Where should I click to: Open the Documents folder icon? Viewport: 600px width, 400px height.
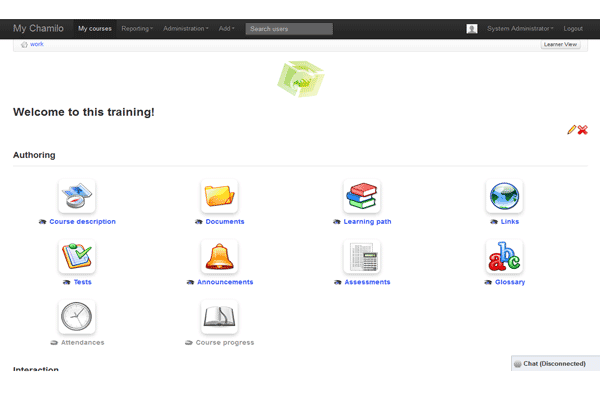tap(219, 197)
